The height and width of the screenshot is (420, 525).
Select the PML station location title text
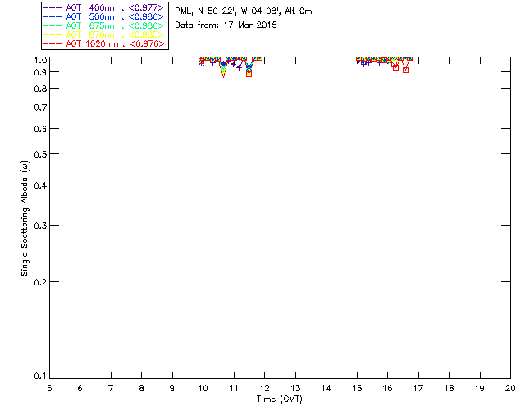pos(244,11)
